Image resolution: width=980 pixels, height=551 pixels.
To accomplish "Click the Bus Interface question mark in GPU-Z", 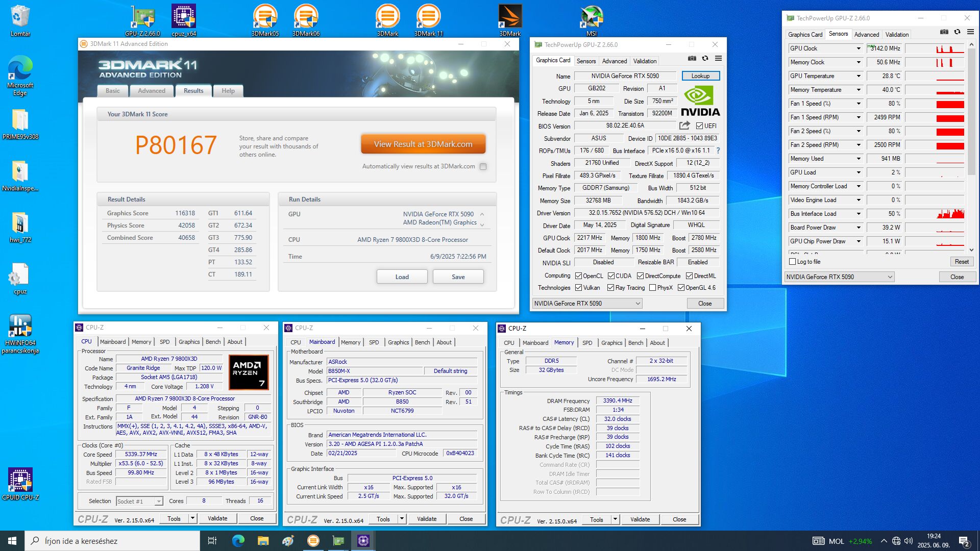I will [718, 151].
